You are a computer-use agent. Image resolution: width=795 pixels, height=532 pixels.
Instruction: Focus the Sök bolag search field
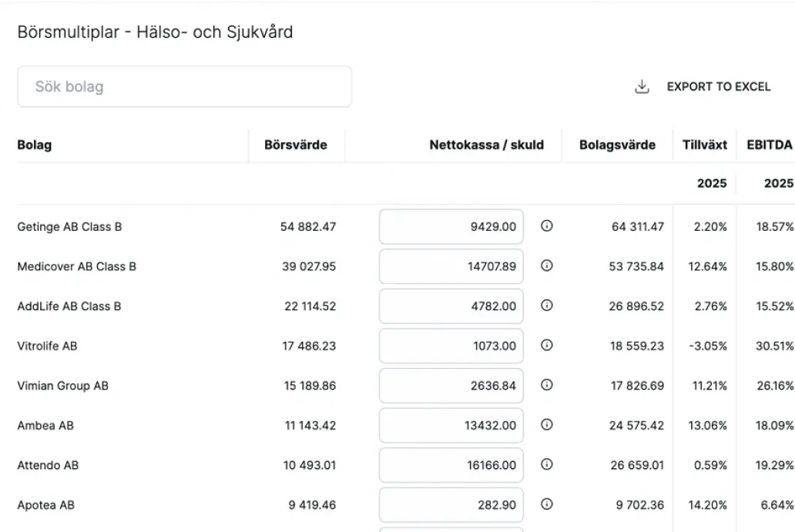pyautogui.click(x=184, y=86)
